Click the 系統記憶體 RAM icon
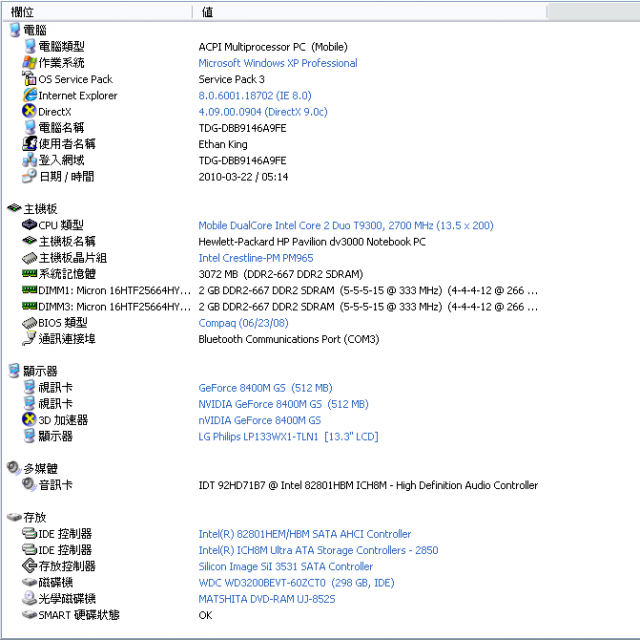The height and width of the screenshot is (640, 640). (29, 273)
